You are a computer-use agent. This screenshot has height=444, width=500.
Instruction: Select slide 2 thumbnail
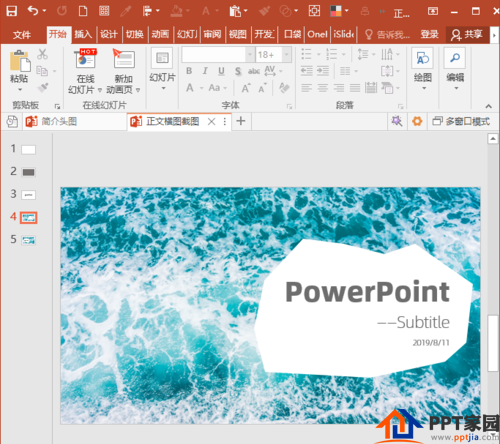[28, 172]
